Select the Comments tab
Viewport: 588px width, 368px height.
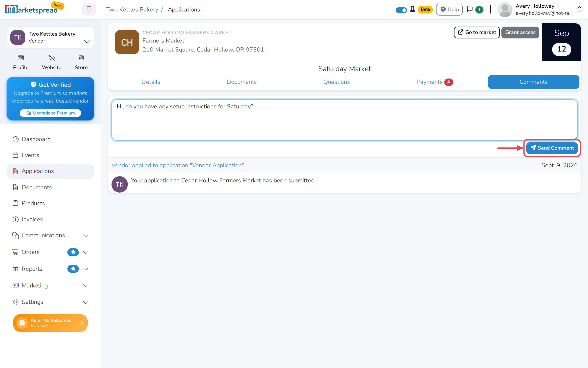[533, 82]
